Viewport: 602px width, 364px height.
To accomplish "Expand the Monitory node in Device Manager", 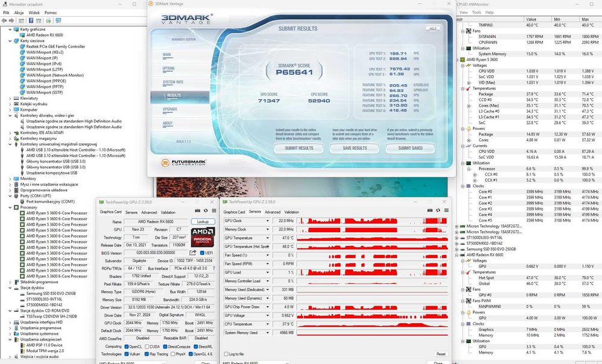I will [x=10, y=179].
